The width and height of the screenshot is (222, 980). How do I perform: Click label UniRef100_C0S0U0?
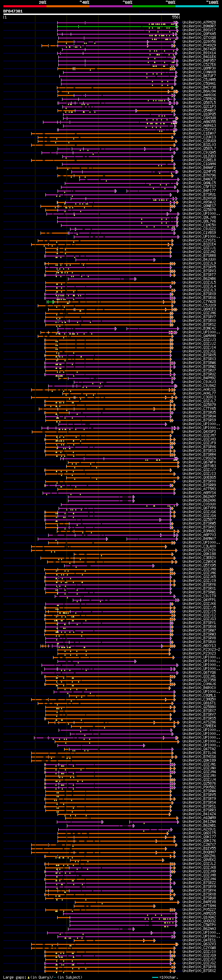[199, 504]
